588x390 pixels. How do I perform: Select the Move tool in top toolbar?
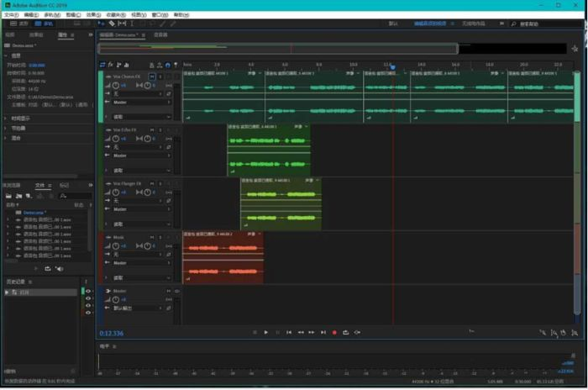[x=102, y=24]
